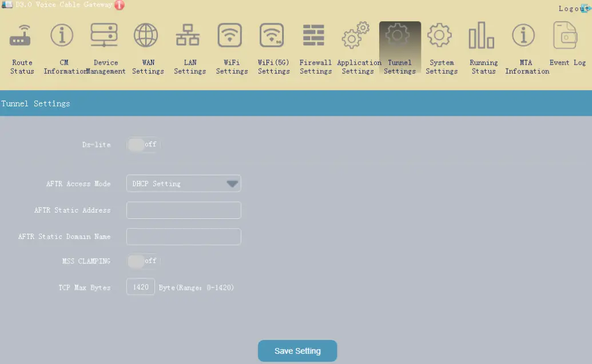Viewport: 592px width, 364px height.
Task: Open the Running Status bar chart icon
Action: click(482, 35)
